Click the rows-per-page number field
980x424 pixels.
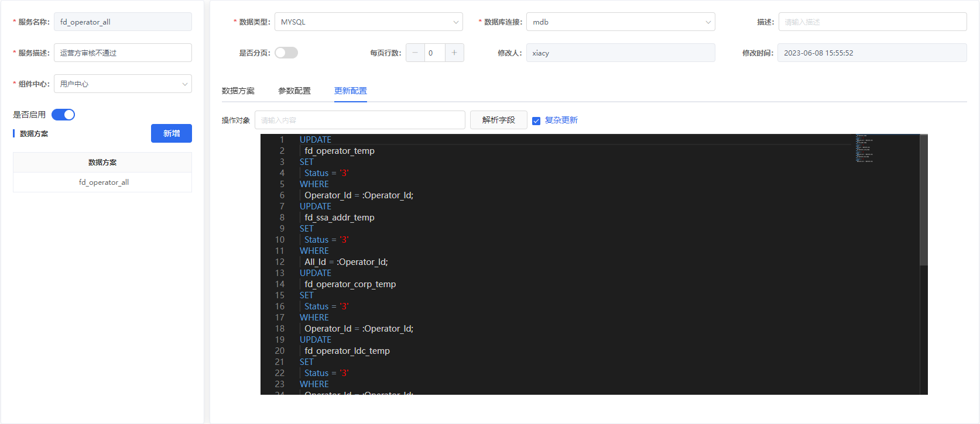pos(435,53)
